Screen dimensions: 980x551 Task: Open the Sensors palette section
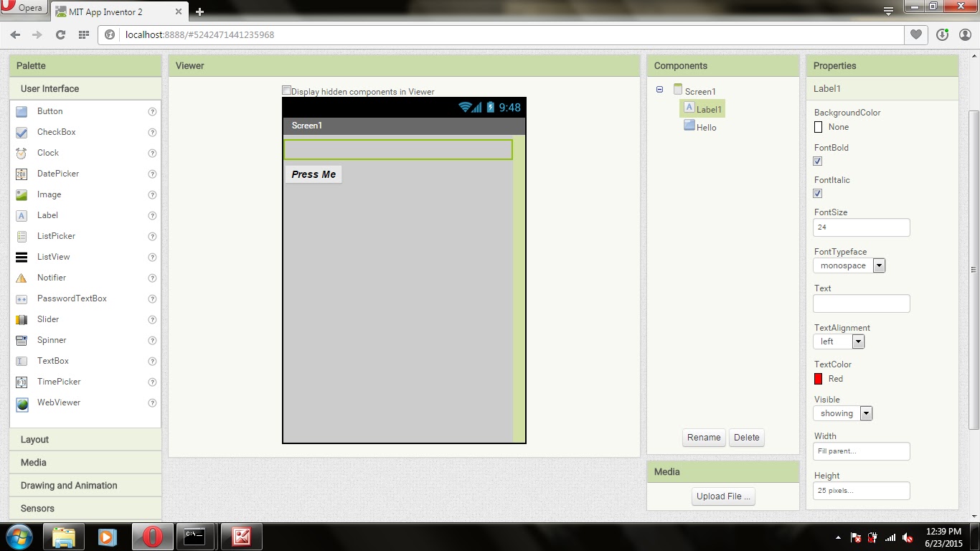click(37, 508)
